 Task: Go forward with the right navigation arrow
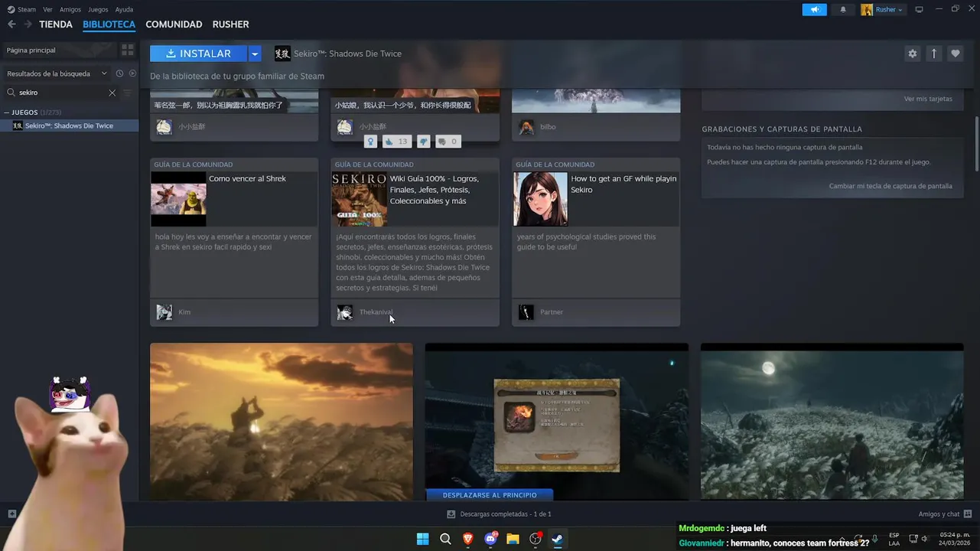(x=28, y=24)
